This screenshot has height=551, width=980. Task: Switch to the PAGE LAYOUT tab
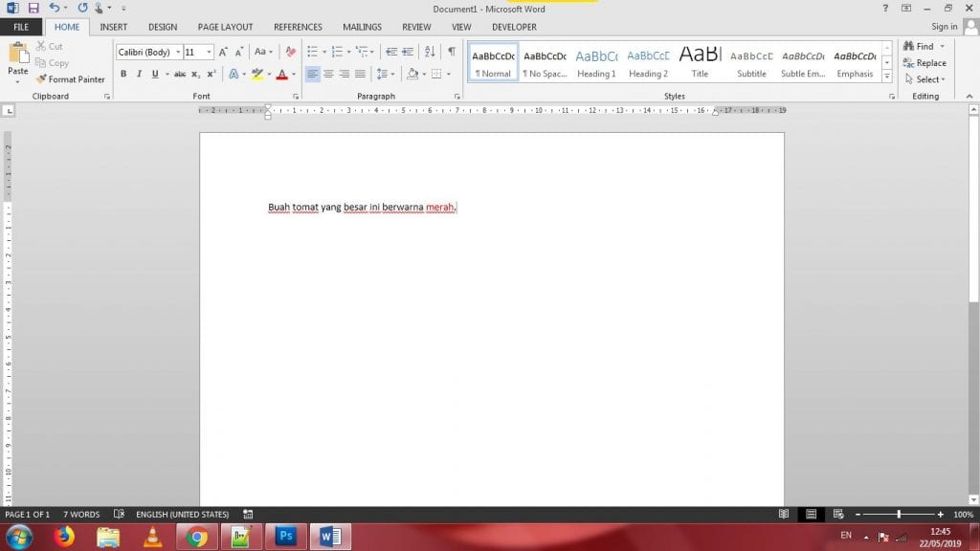(x=225, y=27)
